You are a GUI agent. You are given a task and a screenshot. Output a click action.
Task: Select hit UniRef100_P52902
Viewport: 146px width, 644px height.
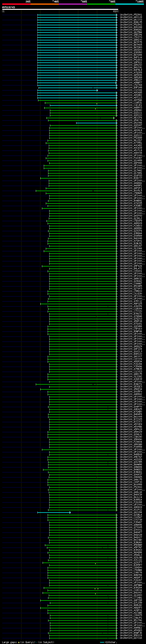131,25
